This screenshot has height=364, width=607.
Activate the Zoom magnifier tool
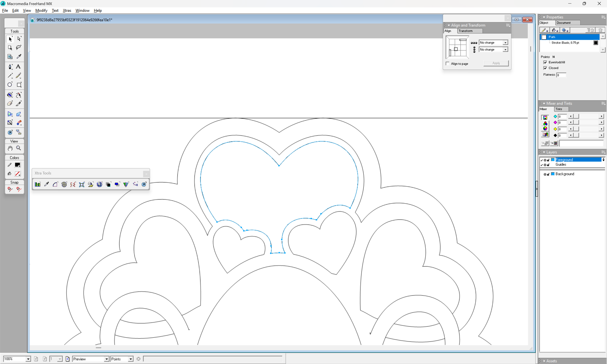click(x=18, y=148)
